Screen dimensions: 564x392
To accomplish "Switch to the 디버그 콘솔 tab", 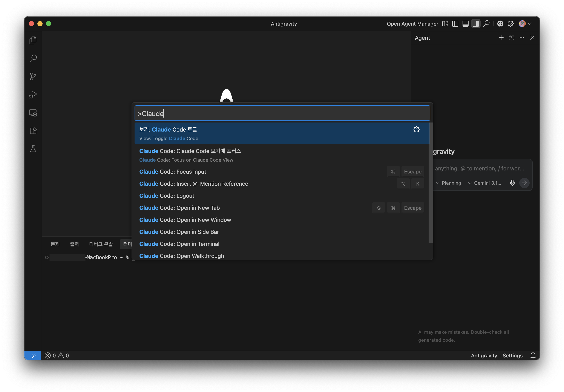I will pos(101,244).
